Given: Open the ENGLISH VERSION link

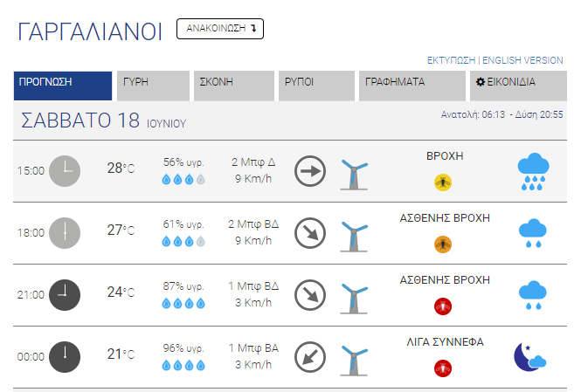Looking at the screenshot, I should pos(522,60).
